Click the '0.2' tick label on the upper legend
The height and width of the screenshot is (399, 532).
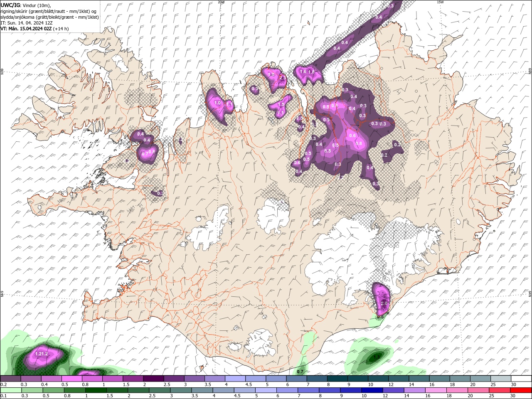3,385
